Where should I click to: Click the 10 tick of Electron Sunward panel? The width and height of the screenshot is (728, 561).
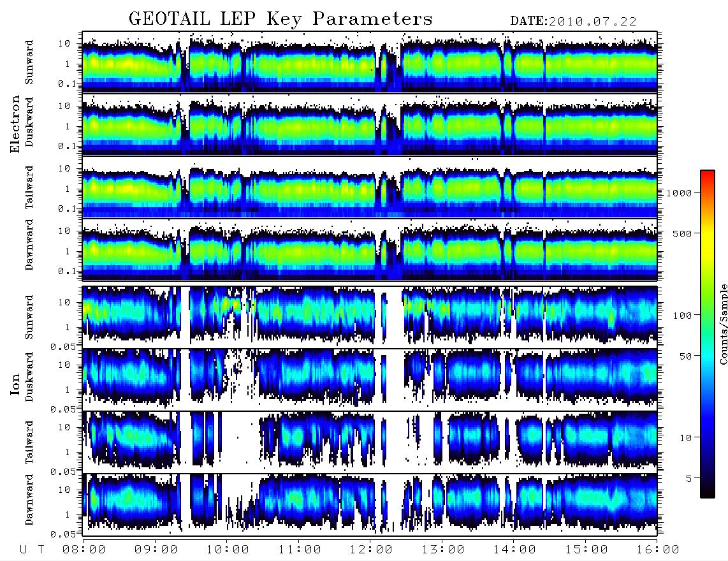64,43
